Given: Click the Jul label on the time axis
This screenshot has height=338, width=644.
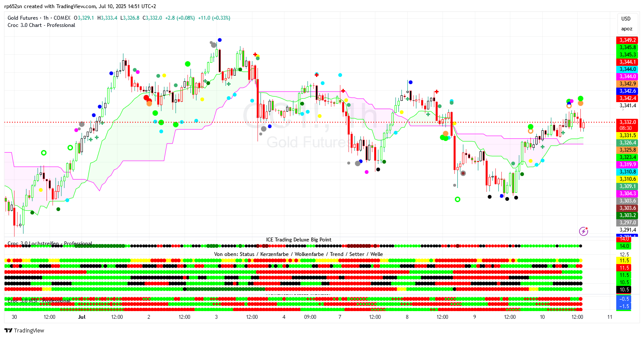Looking at the screenshot, I should (82, 317).
